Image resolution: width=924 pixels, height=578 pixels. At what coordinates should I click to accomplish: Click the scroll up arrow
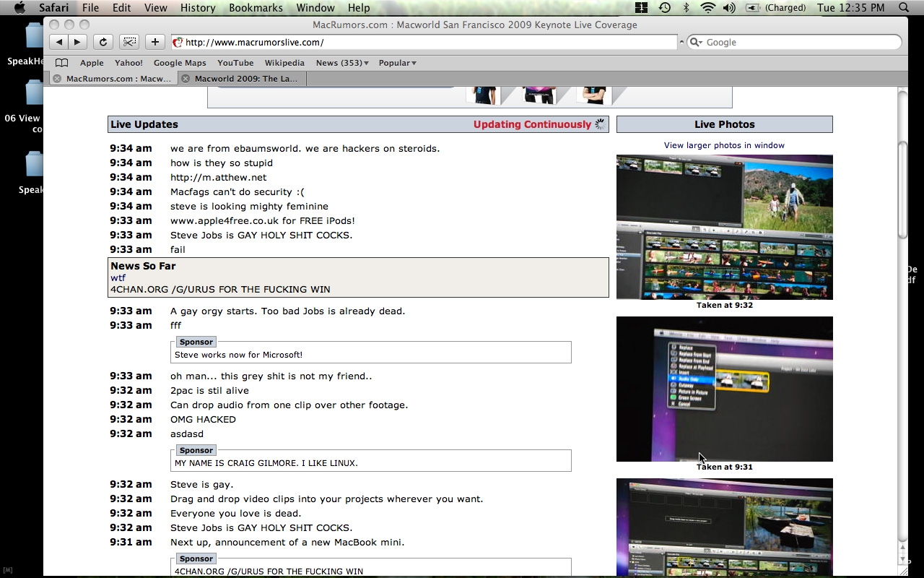pyautogui.click(x=902, y=548)
